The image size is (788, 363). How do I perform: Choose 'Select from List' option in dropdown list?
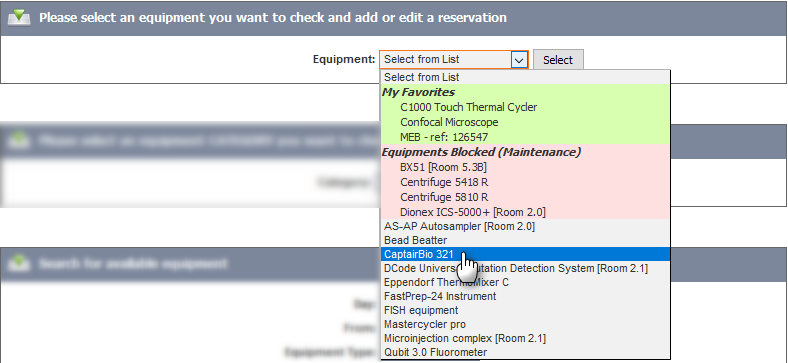(x=525, y=77)
